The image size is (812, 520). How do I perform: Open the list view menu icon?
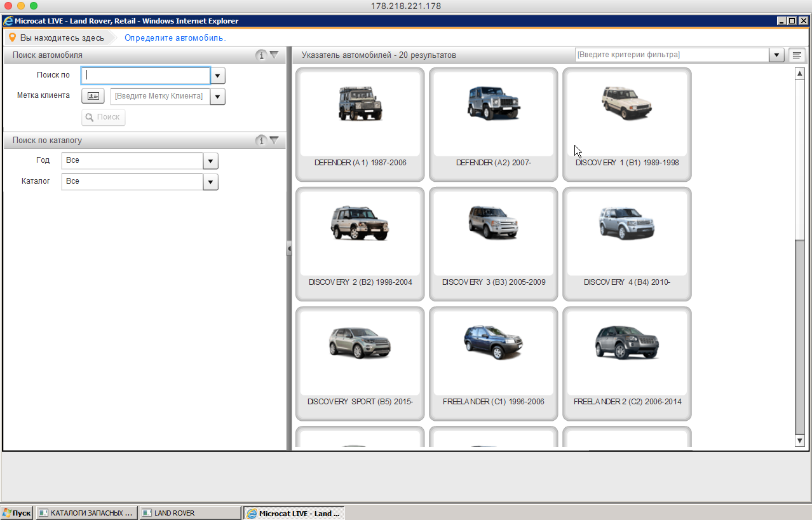pos(797,55)
